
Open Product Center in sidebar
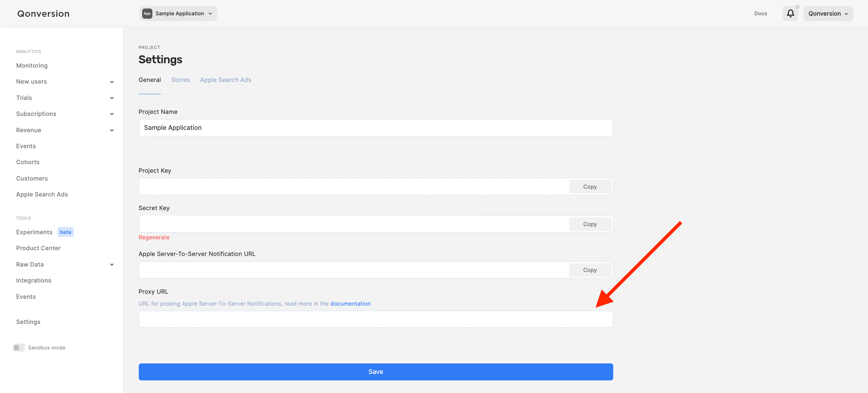38,248
